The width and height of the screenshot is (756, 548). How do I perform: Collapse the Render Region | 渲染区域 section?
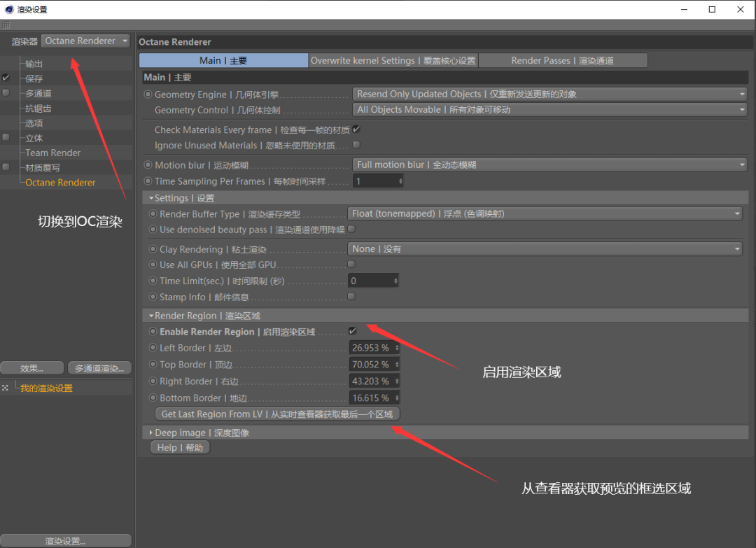point(151,316)
